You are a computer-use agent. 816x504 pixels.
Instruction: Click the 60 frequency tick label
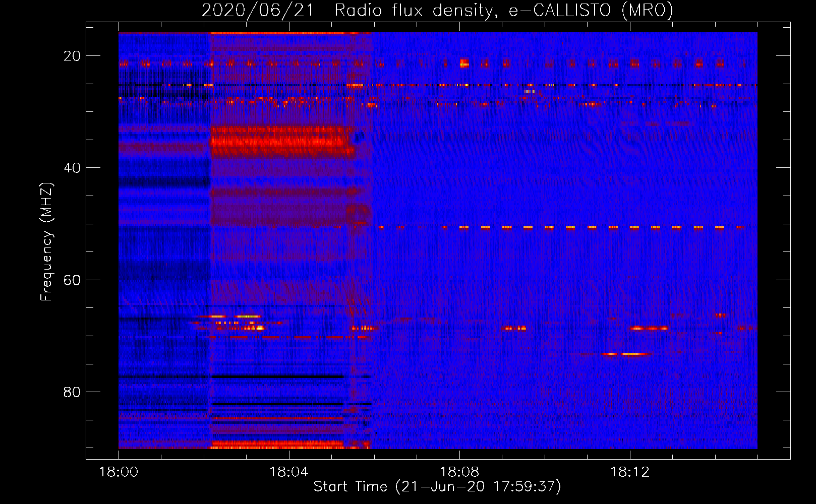click(72, 280)
